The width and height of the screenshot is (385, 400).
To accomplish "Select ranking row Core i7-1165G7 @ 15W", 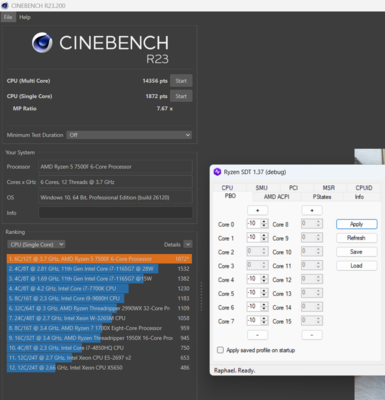I will [99, 278].
